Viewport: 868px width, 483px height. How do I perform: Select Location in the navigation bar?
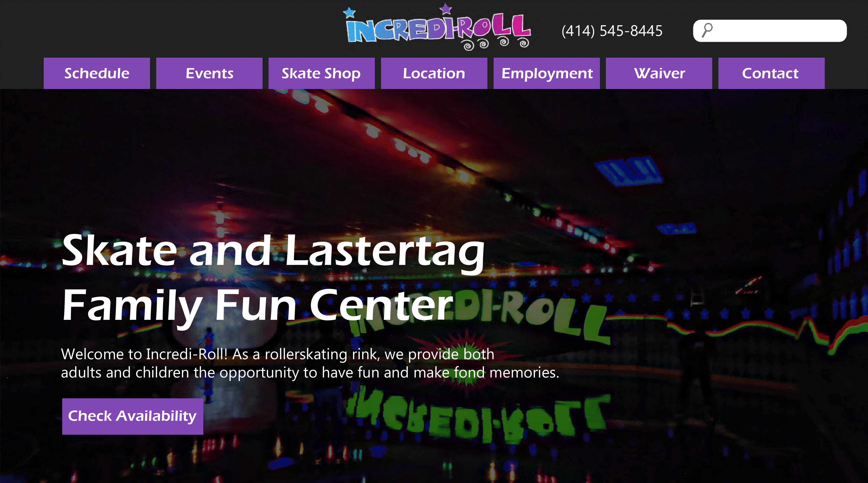point(434,73)
